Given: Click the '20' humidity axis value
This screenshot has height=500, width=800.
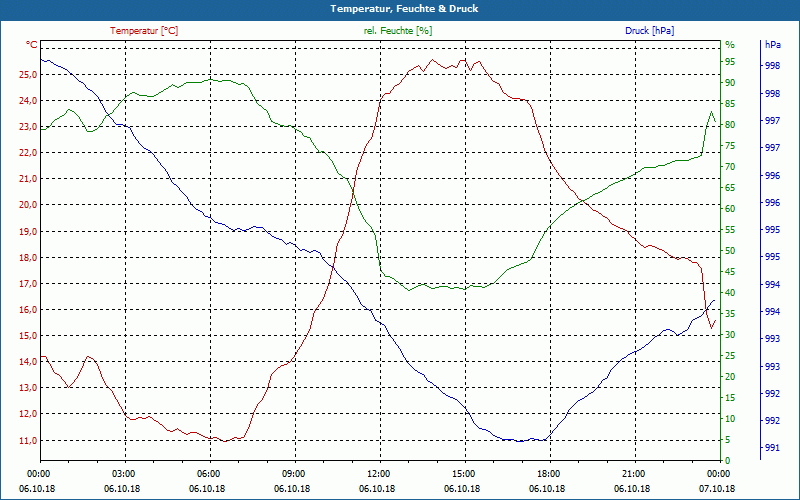Looking at the screenshot, I should [x=730, y=376].
